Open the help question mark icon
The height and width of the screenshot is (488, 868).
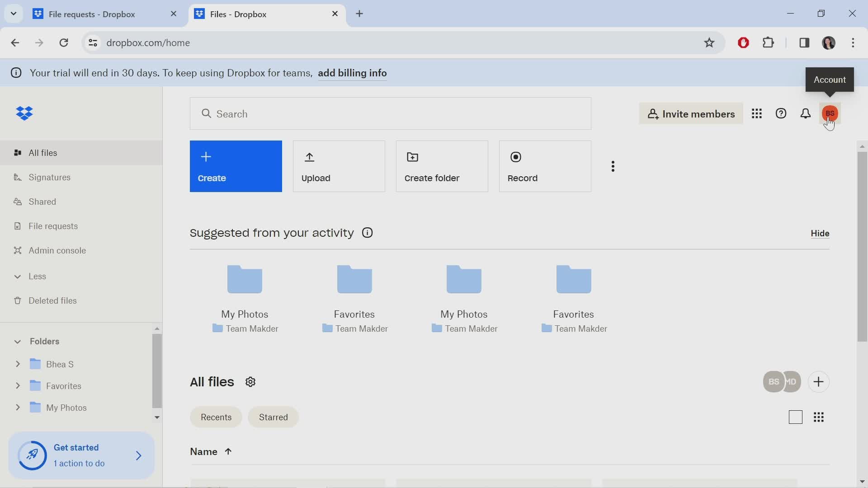(781, 113)
